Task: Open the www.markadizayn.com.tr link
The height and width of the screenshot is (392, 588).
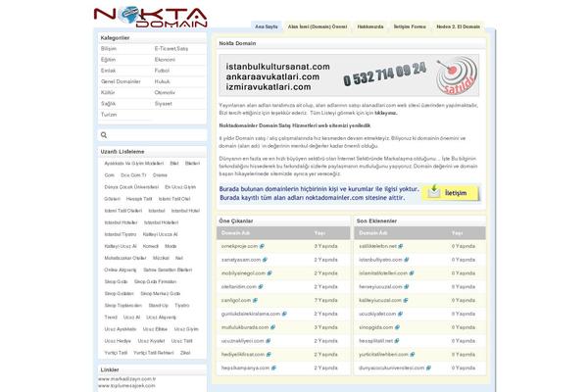Action: point(127,379)
